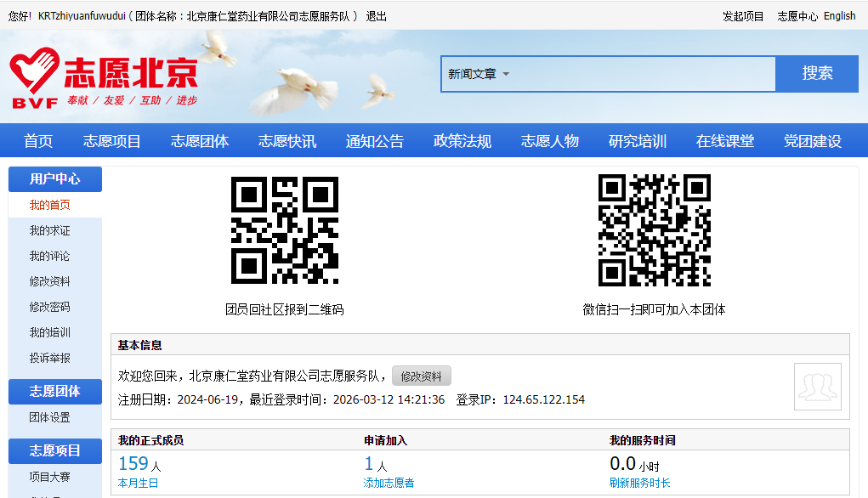Select 团体设置 in the sidebar
The width and height of the screenshot is (868, 498).
(50, 417)
